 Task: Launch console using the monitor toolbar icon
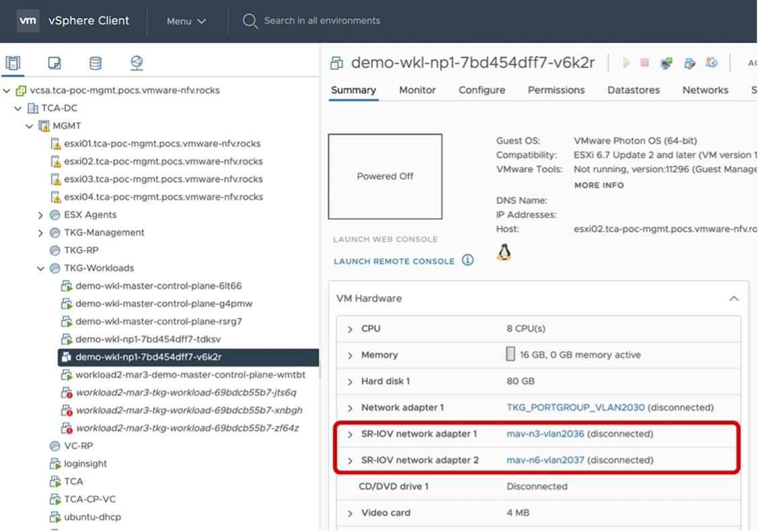click(667, 63)
